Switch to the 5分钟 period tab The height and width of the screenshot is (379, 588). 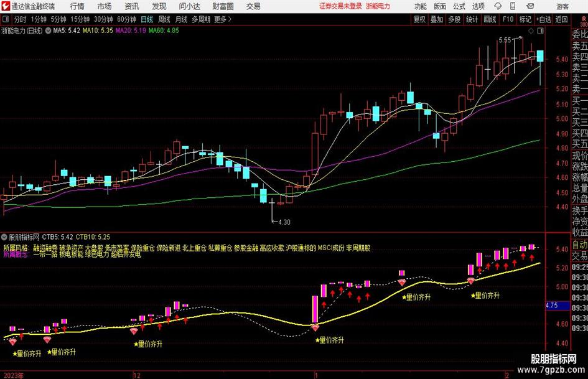(58, 19)
